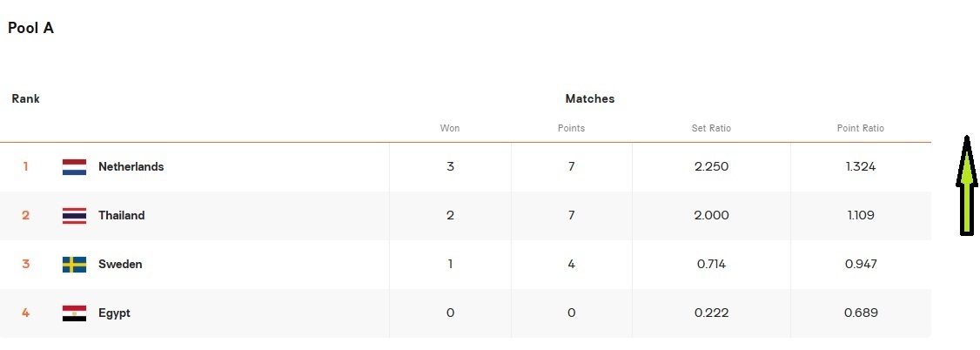980x350 pixels.
Task: Sort by the Won column header
Action: pos(450,128)
